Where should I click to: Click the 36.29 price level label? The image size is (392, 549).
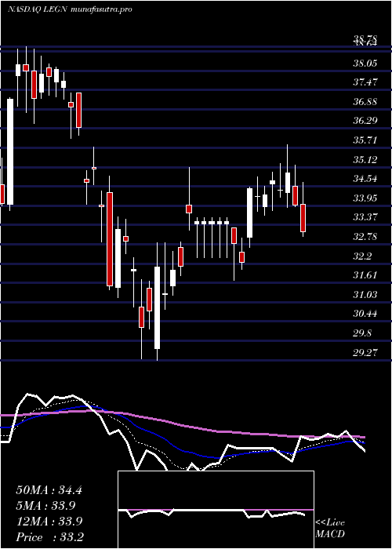[x=365, y=121]
